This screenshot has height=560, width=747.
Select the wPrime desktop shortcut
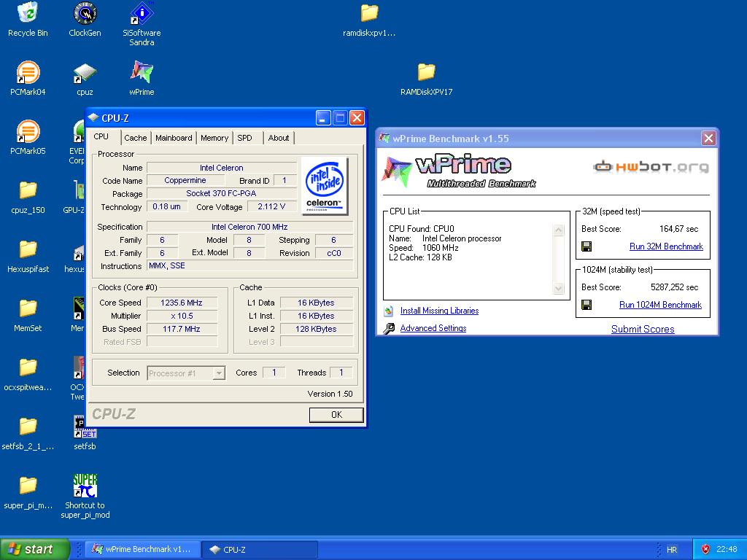pos(142,79)
